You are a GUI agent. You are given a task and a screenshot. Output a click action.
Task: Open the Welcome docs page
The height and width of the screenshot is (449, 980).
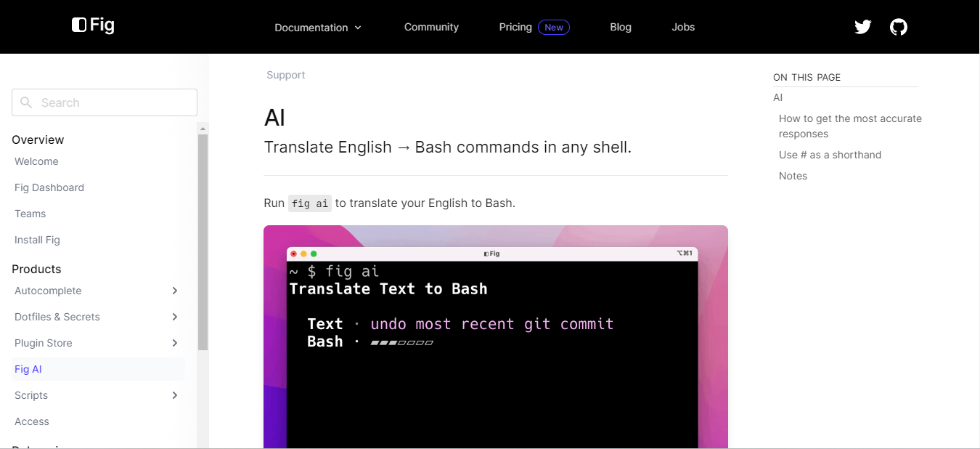click(36, 161)
